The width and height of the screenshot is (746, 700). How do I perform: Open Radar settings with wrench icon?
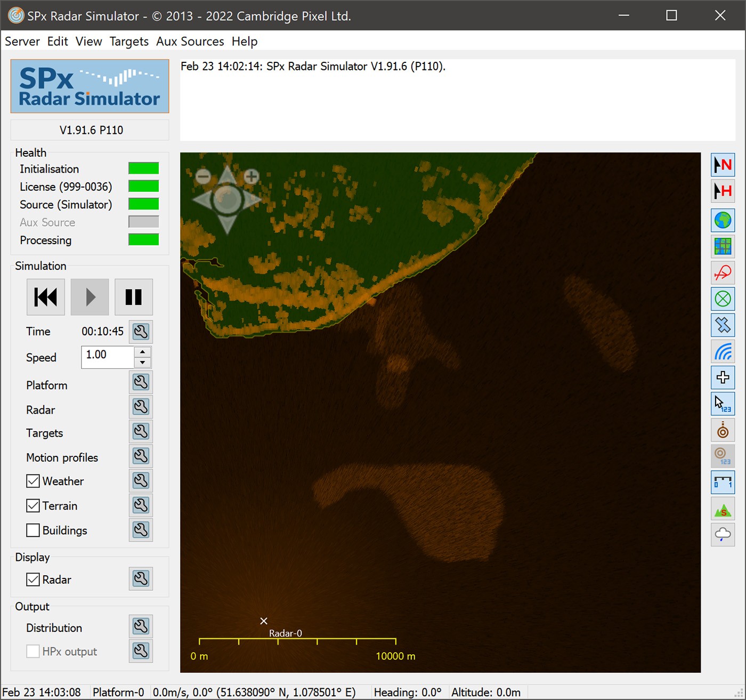tap(141, 407)
